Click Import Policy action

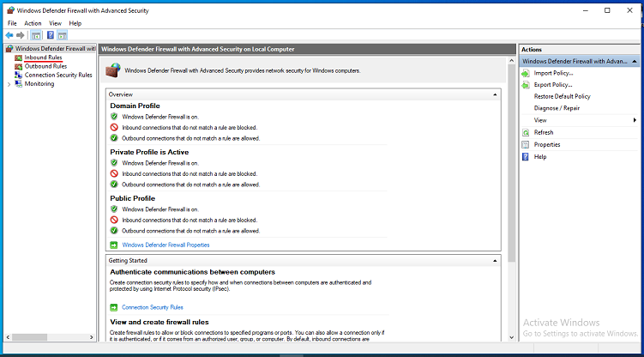click(553, 73)
